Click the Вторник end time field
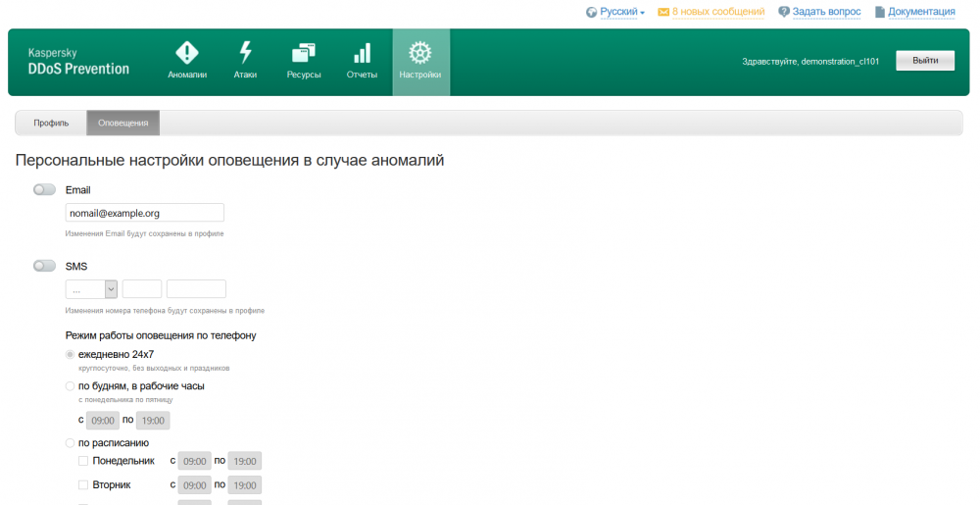 245,485
